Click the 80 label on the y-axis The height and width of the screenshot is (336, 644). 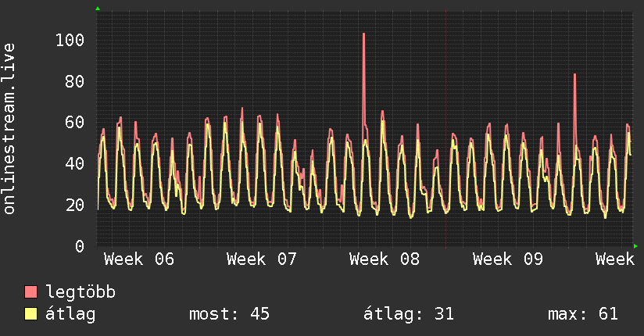click(x=74, y=81)
